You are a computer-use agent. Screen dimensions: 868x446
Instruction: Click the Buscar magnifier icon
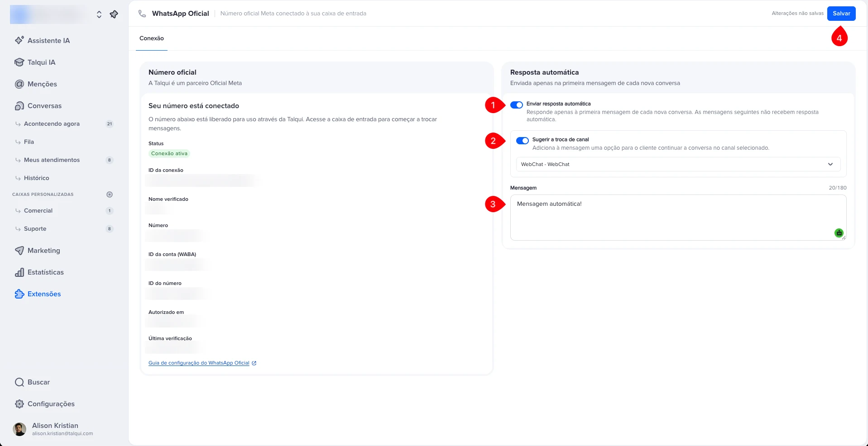click(x=19, y=382)
